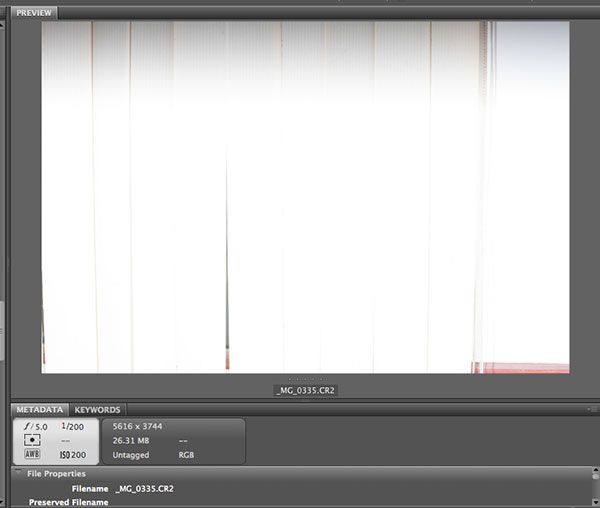Image resolution: width=600 pixels, height=508 pixels.
Task: Open the metadata panel flyout menu icon
Action: coord(591,410)
